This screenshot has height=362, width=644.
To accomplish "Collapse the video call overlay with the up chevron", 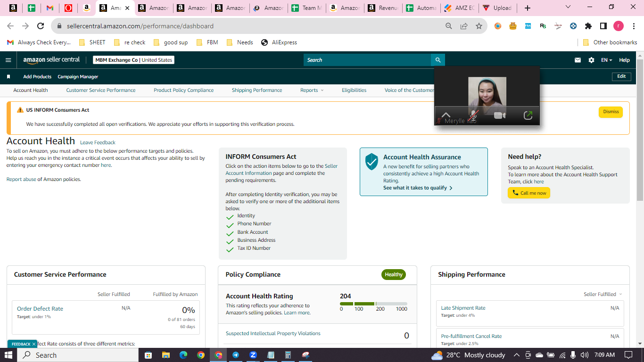I will coord(446,115).
